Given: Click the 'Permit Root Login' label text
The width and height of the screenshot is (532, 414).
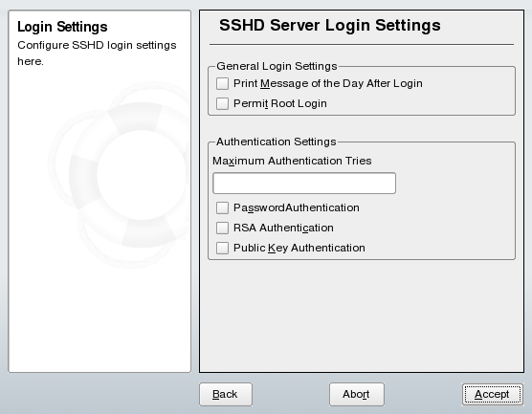Looking at the screenshot, I should [280, 104].
